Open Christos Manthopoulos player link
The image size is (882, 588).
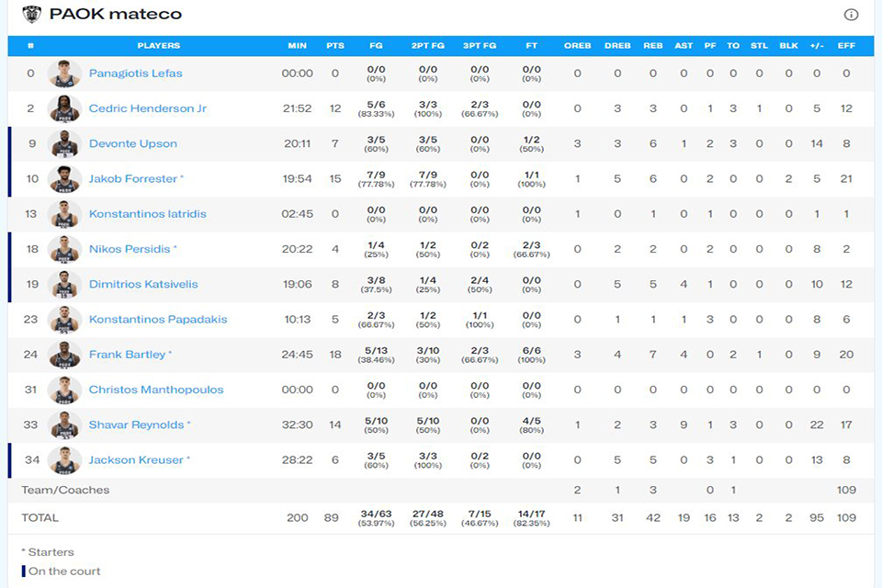(x=156, y=390)
